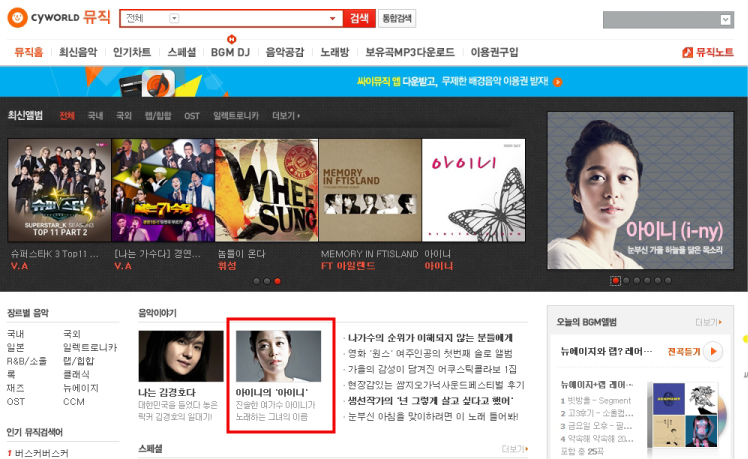Open 보유곡MP3다운로드 menu
Image resolution: width=748 pixels, height=459 pixels.
coord(410,52)
